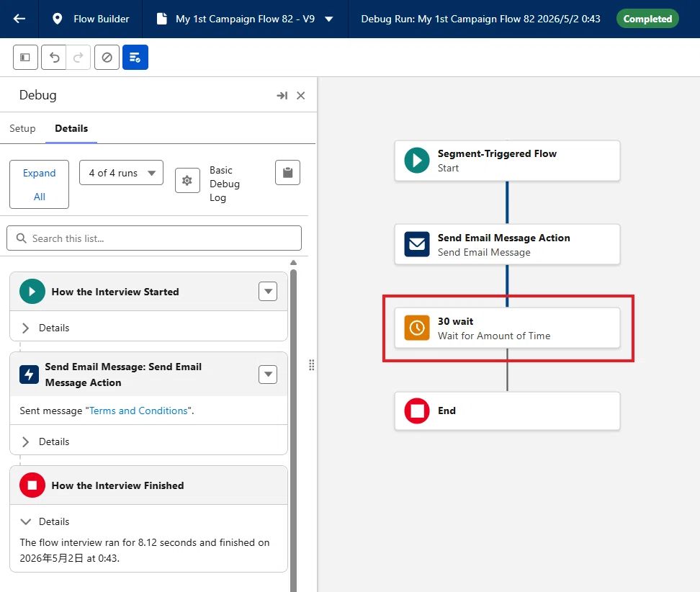Redo the last change
This screenshot has width=700, height=592.
click(78, 57)
